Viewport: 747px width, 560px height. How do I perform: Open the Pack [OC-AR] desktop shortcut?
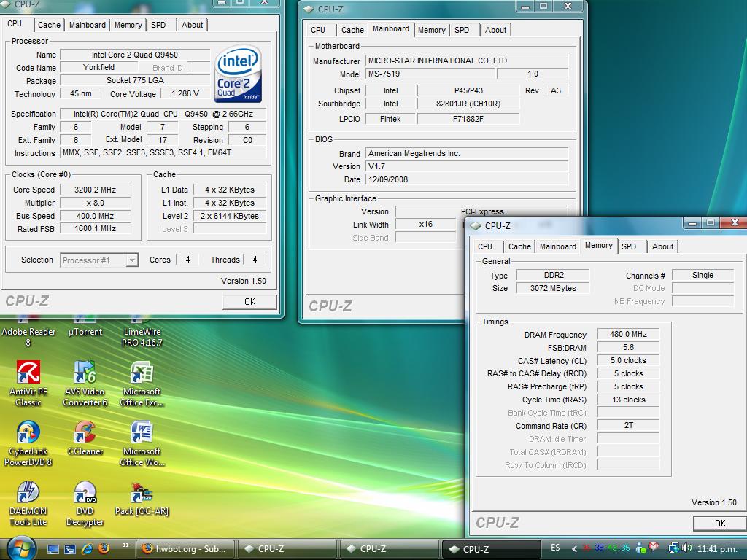tap(142, 498)
